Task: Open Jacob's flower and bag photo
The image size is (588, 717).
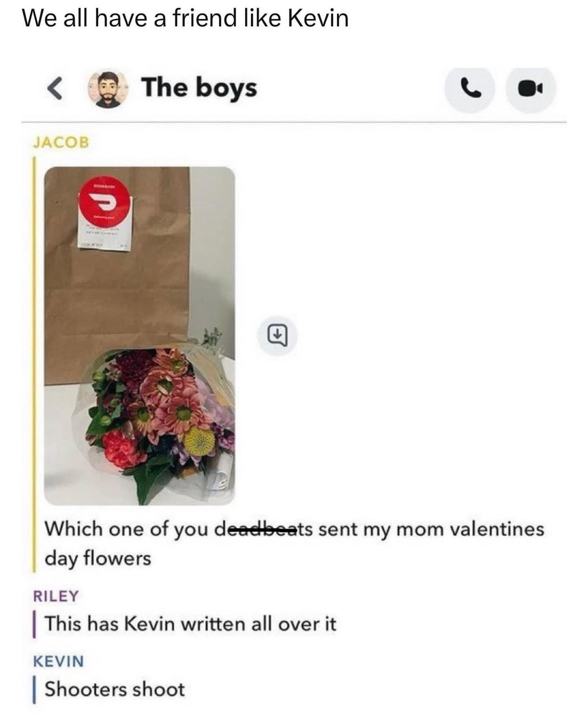Action: coord(139,335)
